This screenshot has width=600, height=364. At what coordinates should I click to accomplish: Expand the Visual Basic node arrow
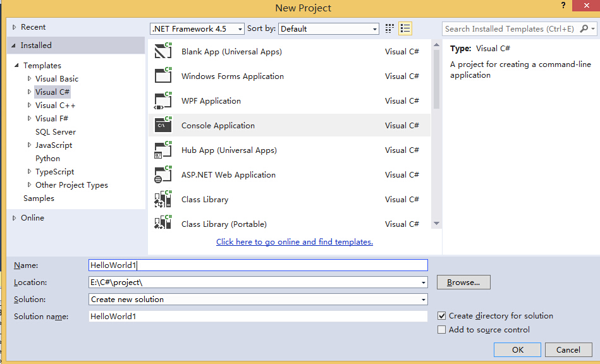click(x=30, y=78)
